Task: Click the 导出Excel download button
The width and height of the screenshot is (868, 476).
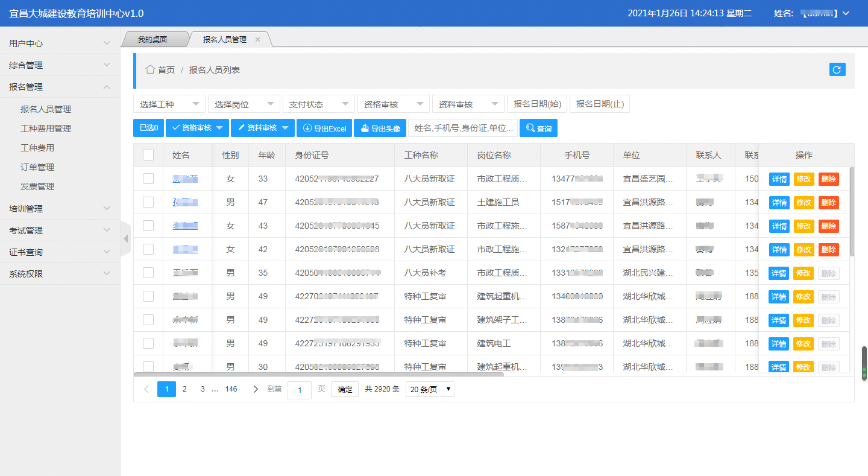Action: 324,128
